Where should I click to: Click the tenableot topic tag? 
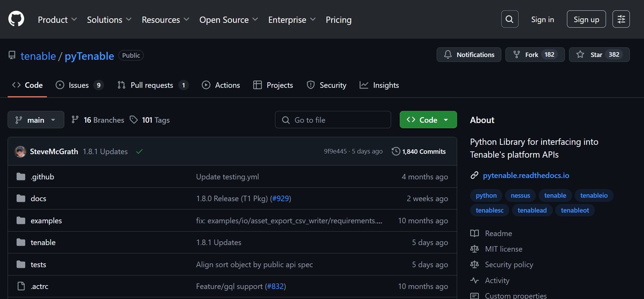(575, 210)
